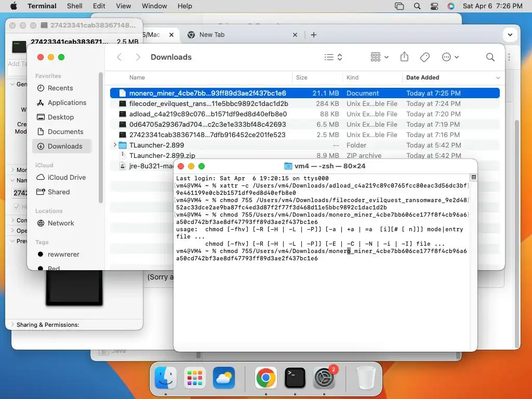
Task: Toggle Date Added sort direction chevron
Action: point(498,78)
